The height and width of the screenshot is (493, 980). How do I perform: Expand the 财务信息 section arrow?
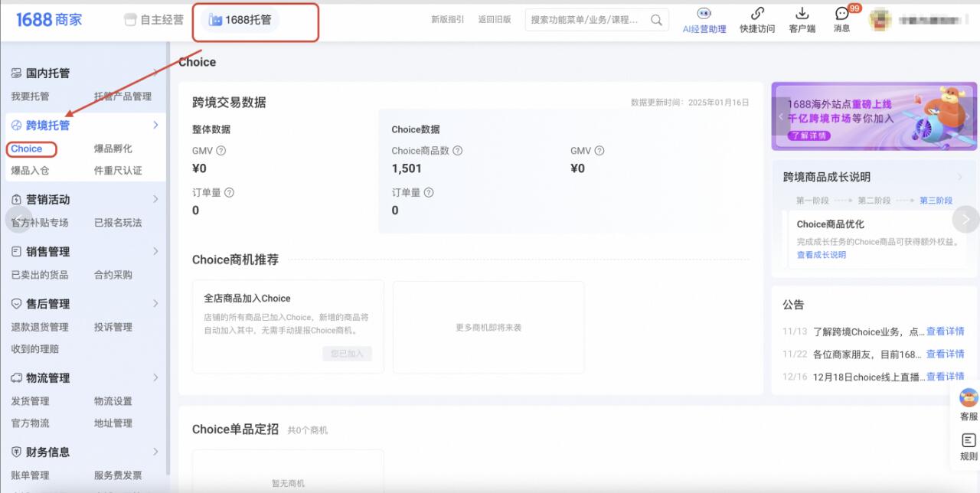click(155, 452)
